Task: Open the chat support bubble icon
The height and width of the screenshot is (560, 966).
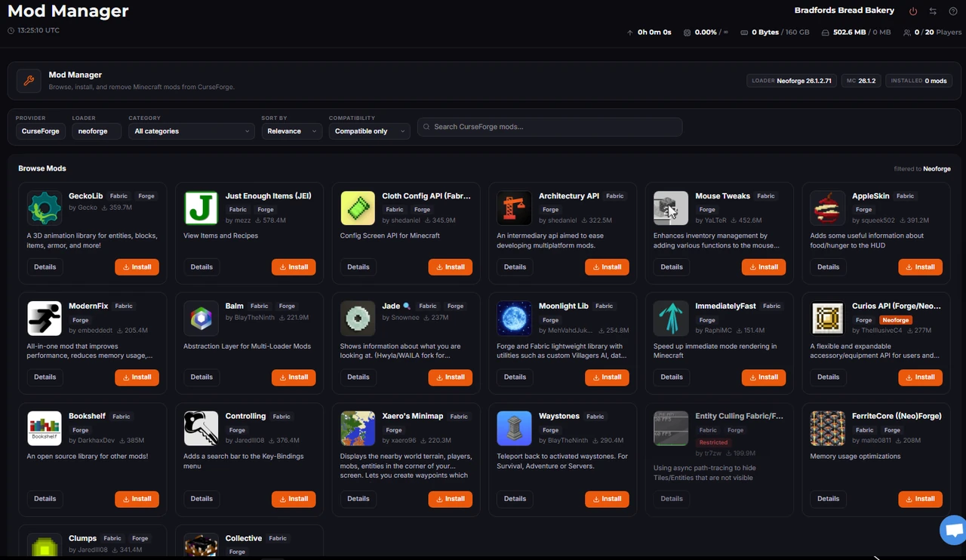Action: (x=954, y=530)
